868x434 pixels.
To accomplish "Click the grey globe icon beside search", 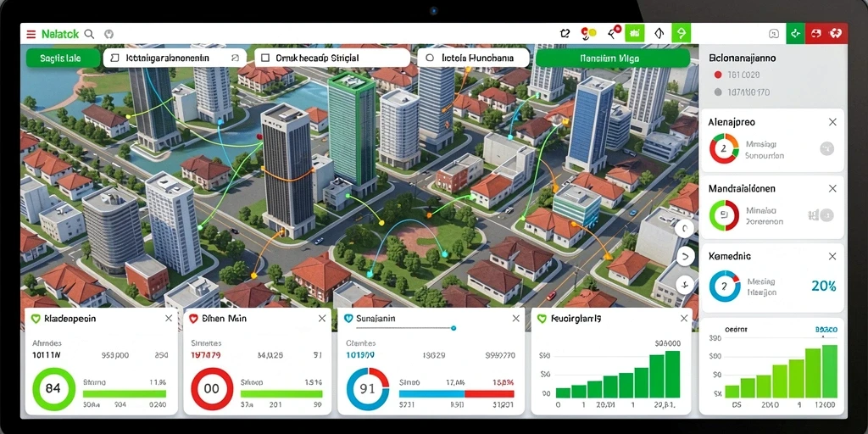I will pyautogui.click(x=108, y=34).
